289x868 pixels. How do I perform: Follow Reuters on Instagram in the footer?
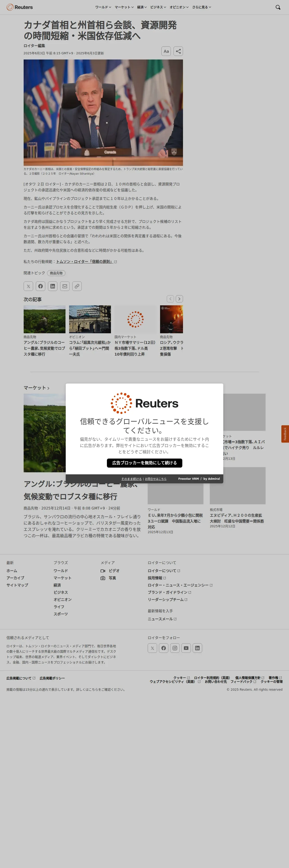(175, 648)
